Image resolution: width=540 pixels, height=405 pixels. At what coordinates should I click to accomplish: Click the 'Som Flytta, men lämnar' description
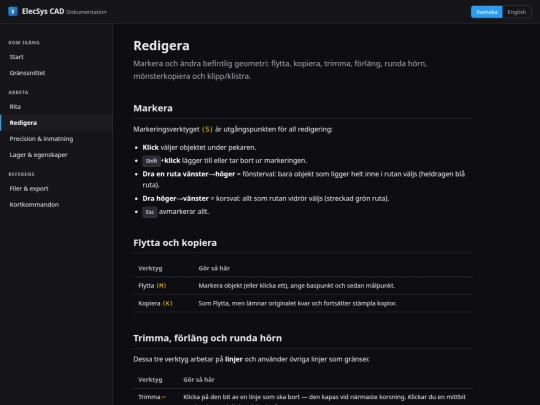tap(297, 303)
